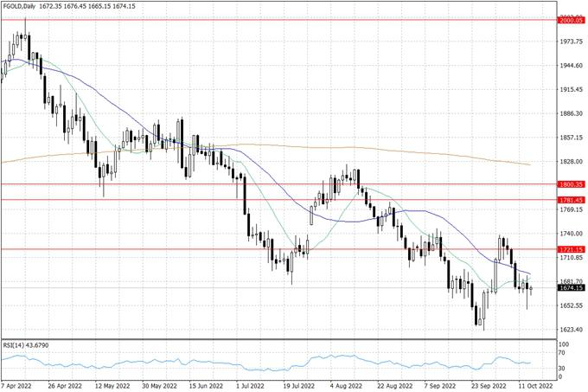Click the 23 Sep 2022 date label
The width and height of the screenshot is (588, 392).
tap(486, 385)
